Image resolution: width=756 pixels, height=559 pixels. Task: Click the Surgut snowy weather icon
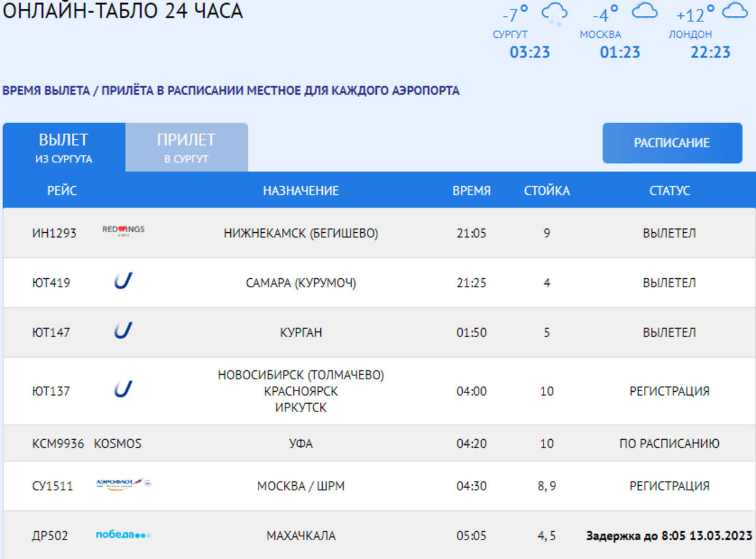click(555, 13)
